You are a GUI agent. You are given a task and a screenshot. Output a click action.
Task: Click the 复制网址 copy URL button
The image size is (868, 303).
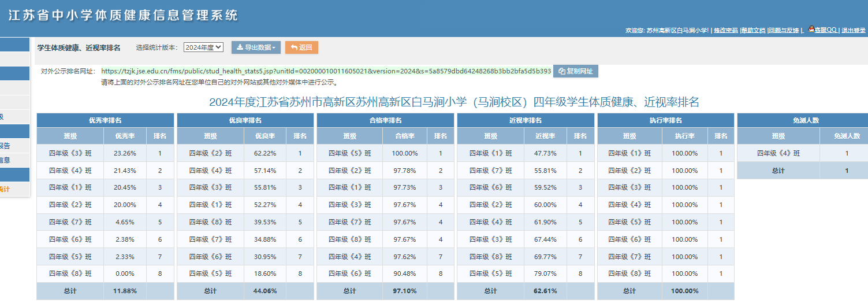(576, 71)
